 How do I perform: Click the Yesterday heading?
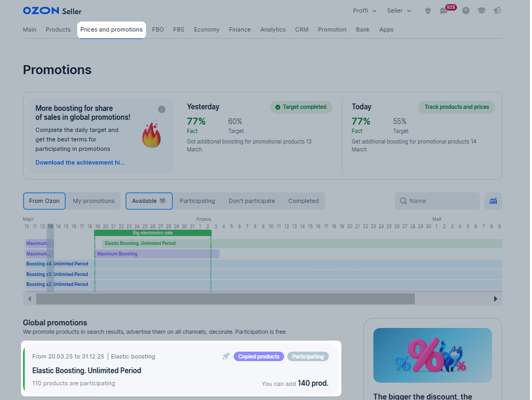[203, 107]
